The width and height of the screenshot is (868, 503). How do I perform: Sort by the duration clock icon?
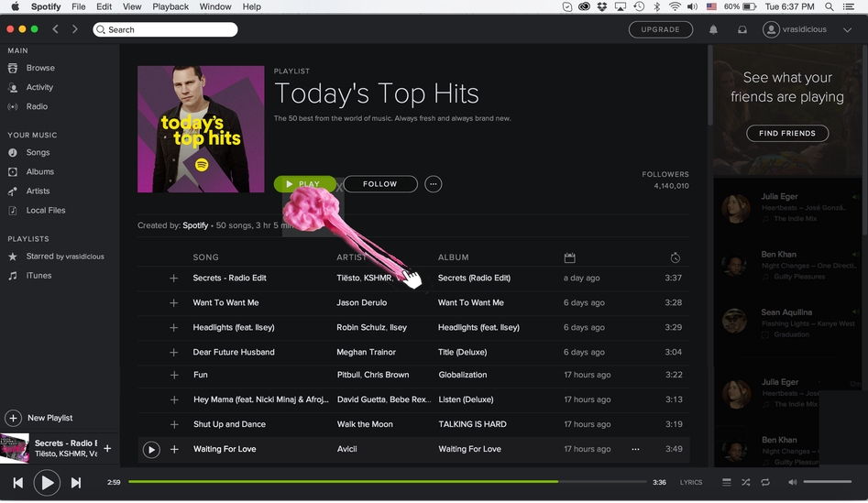pos(675,257)
